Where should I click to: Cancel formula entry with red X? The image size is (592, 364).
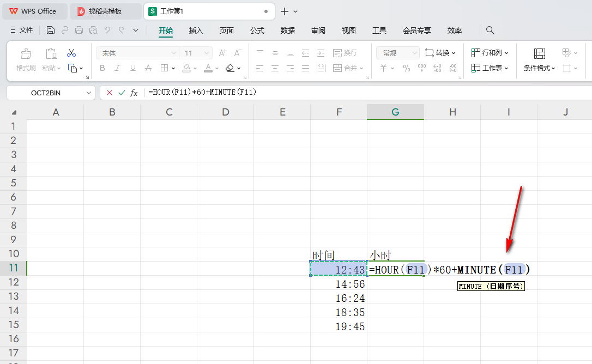coord(110,93)
